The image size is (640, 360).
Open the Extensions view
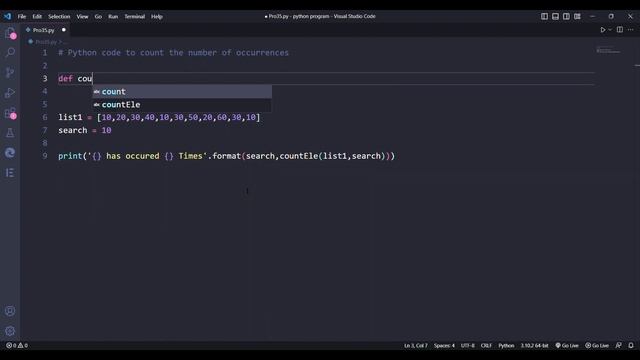pos(10,113)
